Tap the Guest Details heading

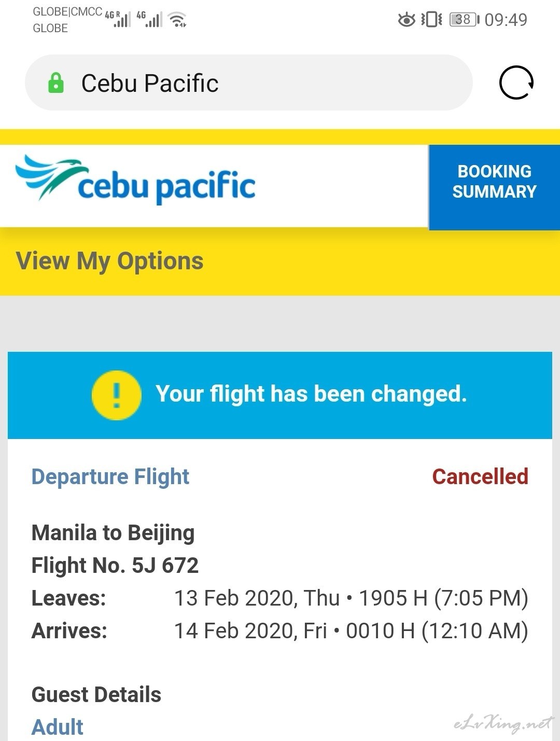(96, 694)
